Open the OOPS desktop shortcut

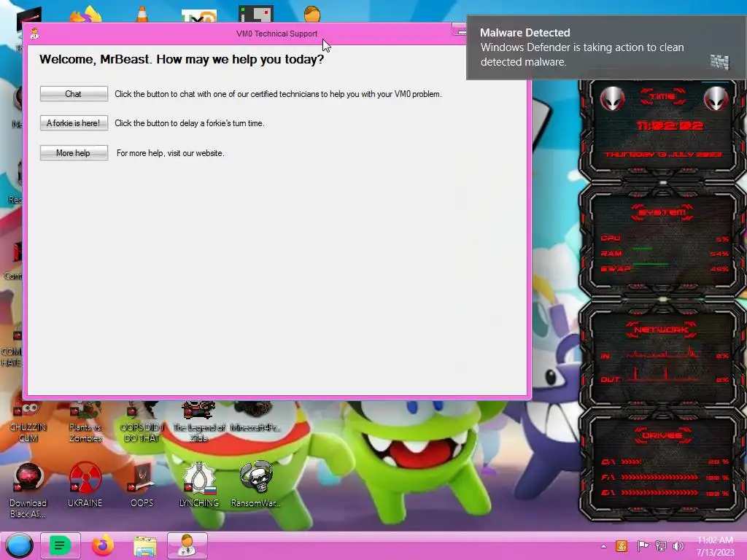click(x=142, y=485)
